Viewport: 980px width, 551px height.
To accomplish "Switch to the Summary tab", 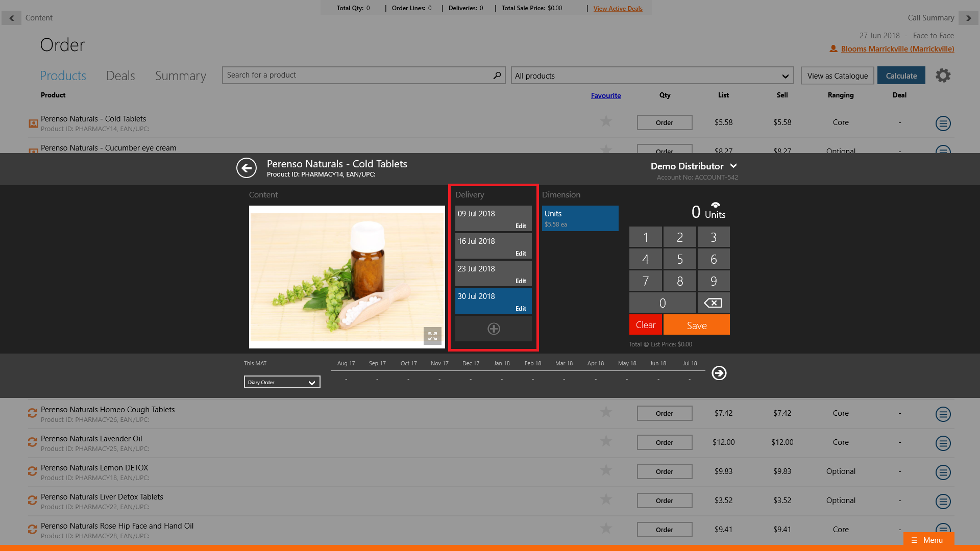I will [x=180, y=76].
